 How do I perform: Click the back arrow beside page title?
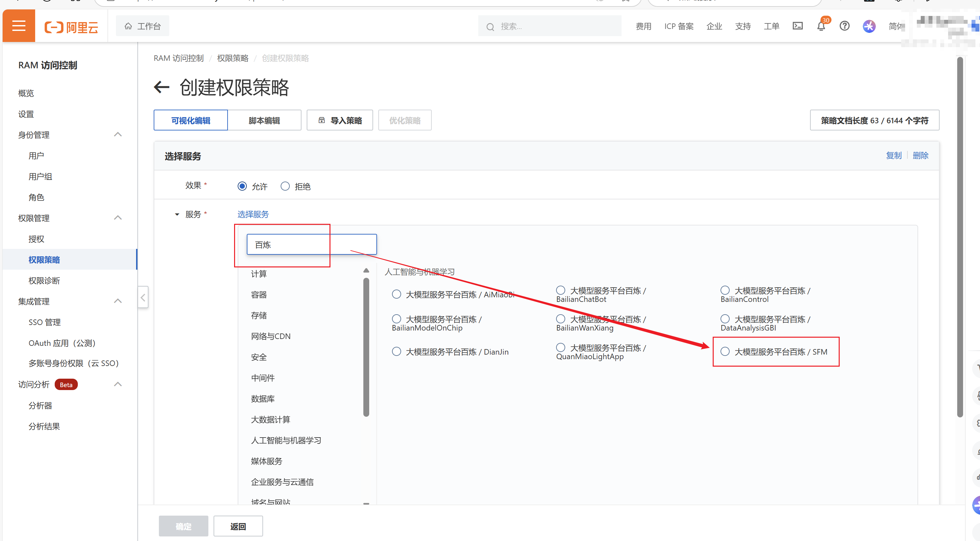pos(161,87)
